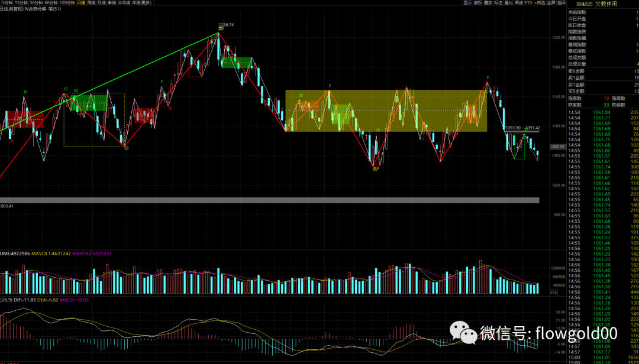Toggle 全屏 fullscreen mode
Image resolution: width=639 pixels, height=364 pixels.
click(x=551, y=2)
